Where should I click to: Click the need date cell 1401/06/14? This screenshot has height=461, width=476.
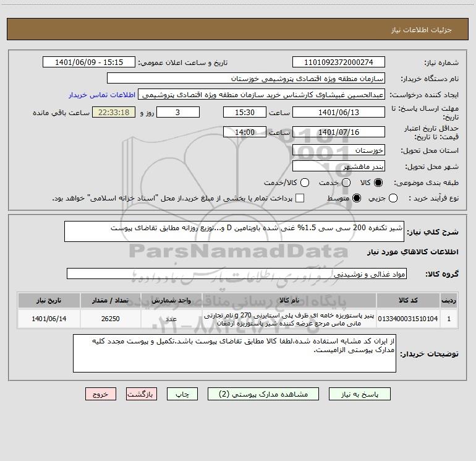(49, 319)
